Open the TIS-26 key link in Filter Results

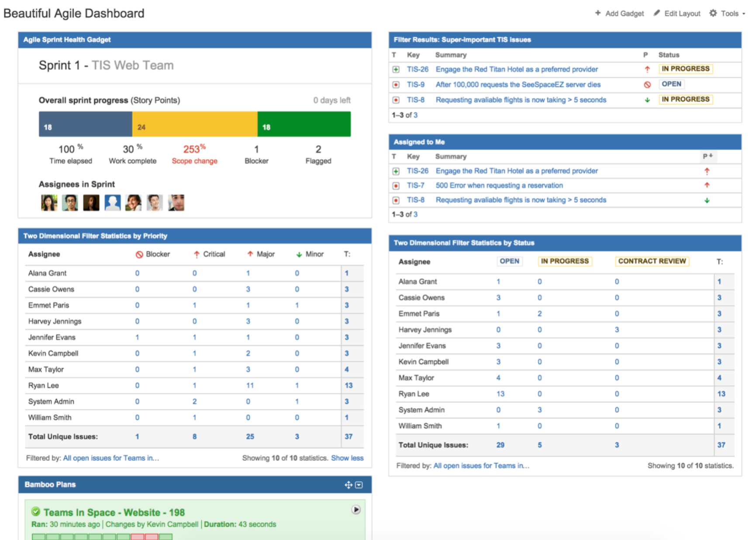(x=418, y=69)
